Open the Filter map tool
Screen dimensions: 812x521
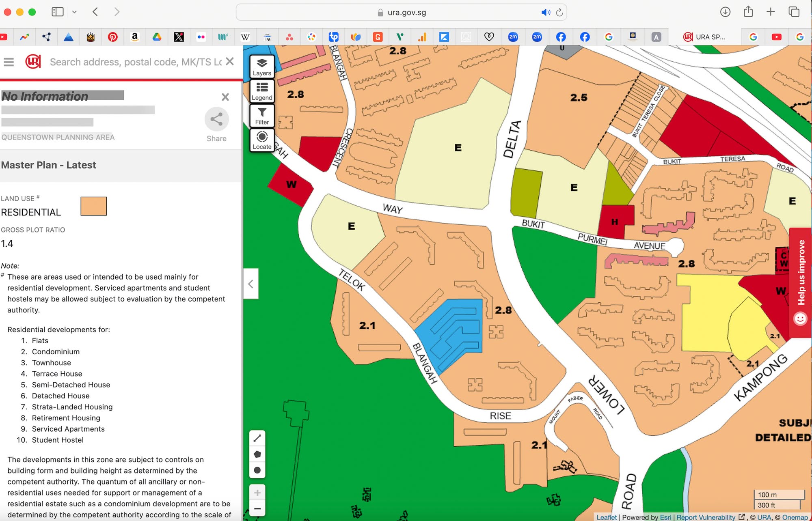(x=262, y=116)
